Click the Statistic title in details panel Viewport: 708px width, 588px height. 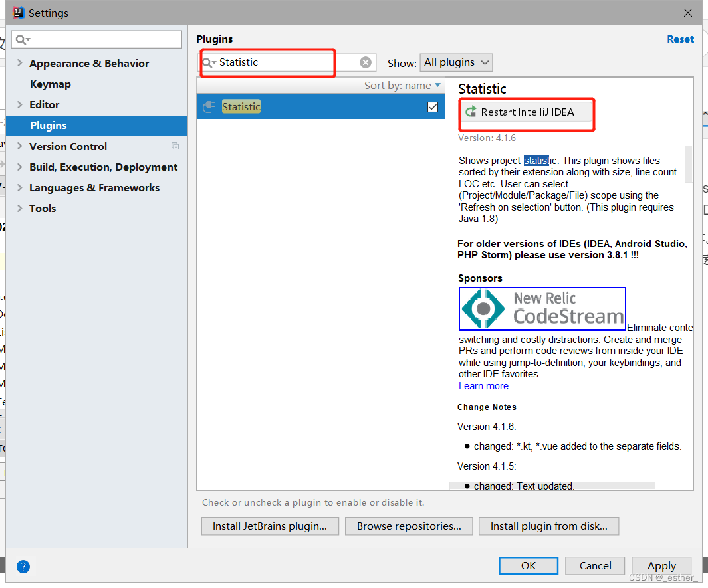click(x=482, y=89)
